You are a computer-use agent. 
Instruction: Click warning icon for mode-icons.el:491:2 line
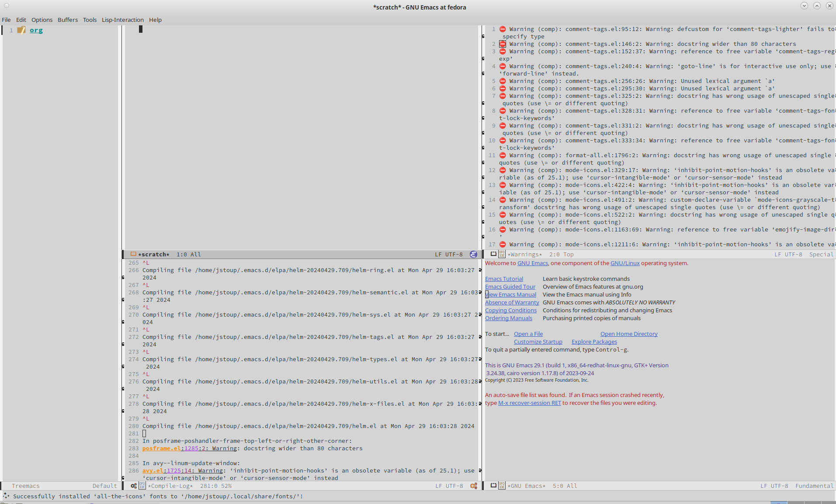tap(503, 200)
